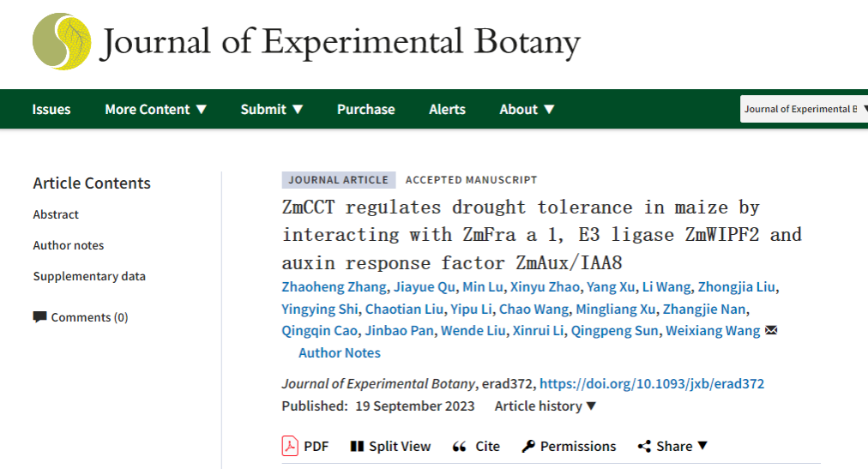Jump to Abstract in Article Contents
The height and width of the screenshot is (469, 868).
[x=56, y=214]
